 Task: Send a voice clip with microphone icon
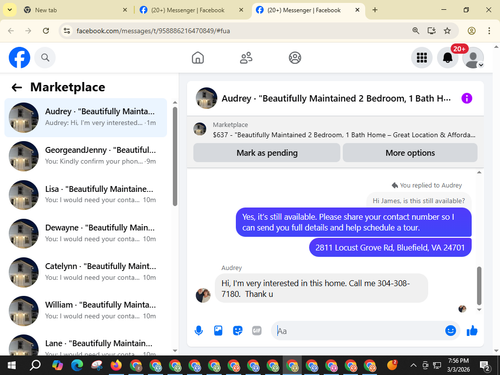pyautogui.click(x=199, y=331)
